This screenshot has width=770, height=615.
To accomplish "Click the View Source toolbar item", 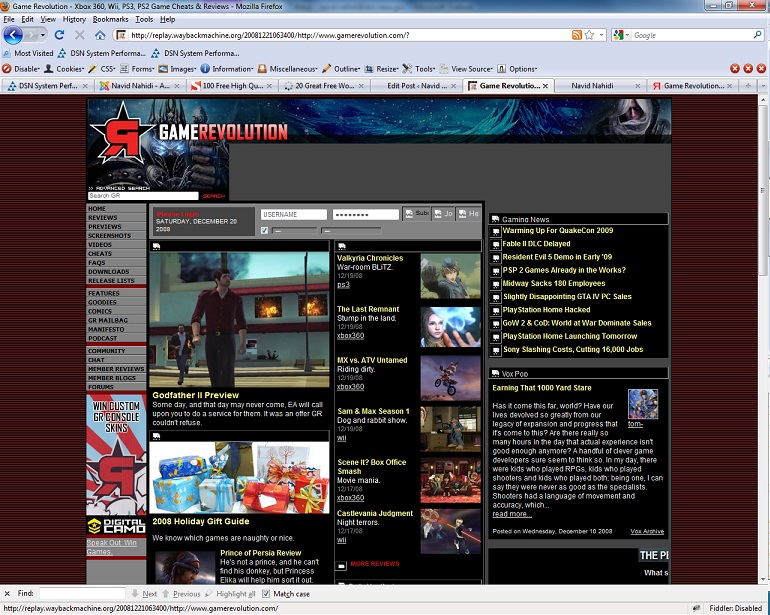I will (466, 69).
